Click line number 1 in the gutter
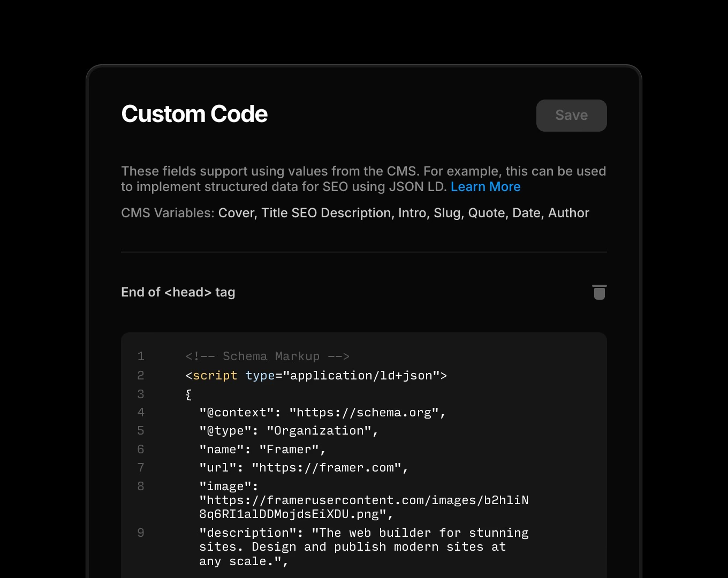This screenshot has width=728, height=578. [x=141, y=356]
